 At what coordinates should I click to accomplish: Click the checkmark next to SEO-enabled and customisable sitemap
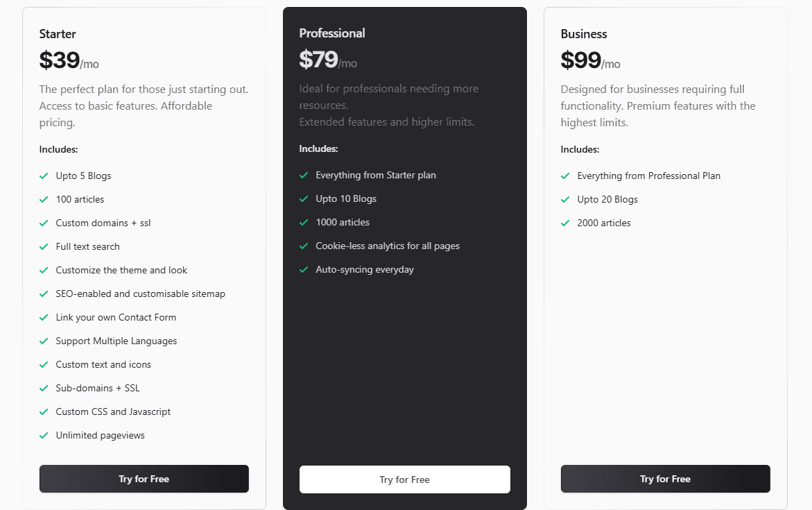click(44, 294)
